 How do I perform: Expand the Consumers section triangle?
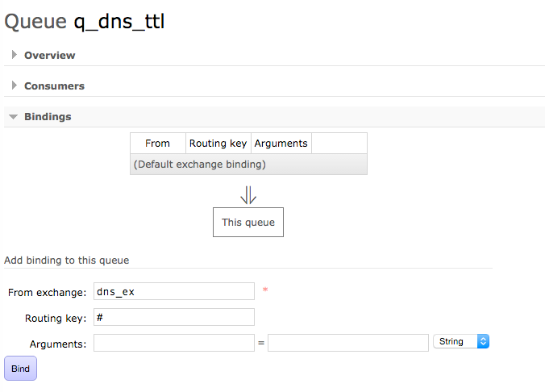coord(15,85)
